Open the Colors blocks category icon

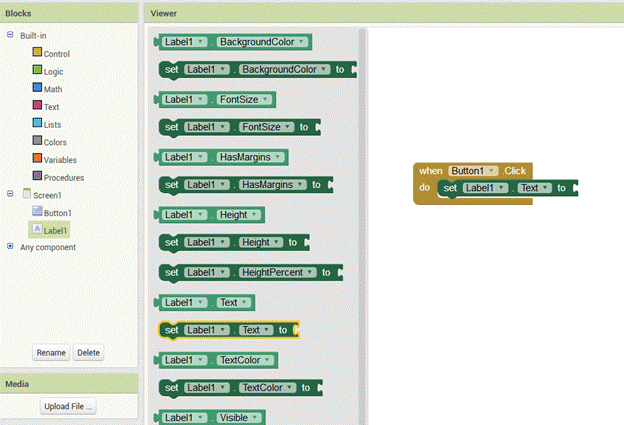(37, 140)
